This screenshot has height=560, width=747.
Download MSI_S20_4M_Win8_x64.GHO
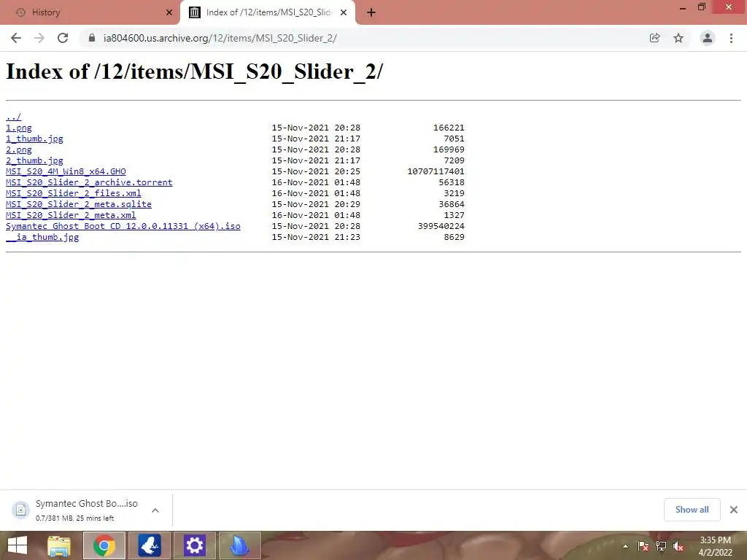pos(66,171)
